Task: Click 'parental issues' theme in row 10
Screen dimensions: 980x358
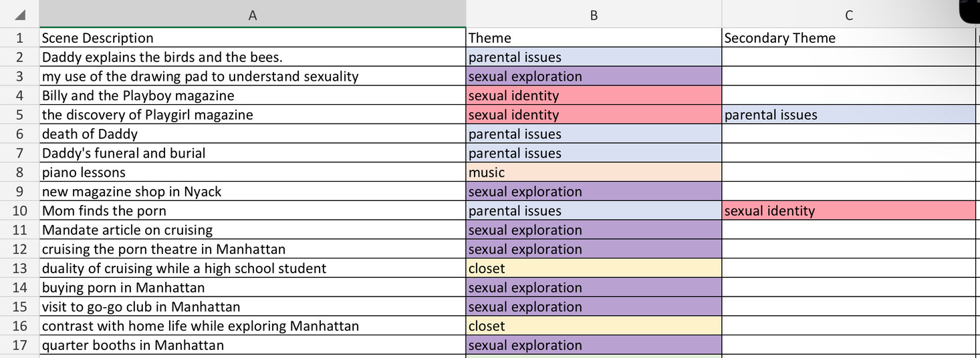Action: [594, 211]
